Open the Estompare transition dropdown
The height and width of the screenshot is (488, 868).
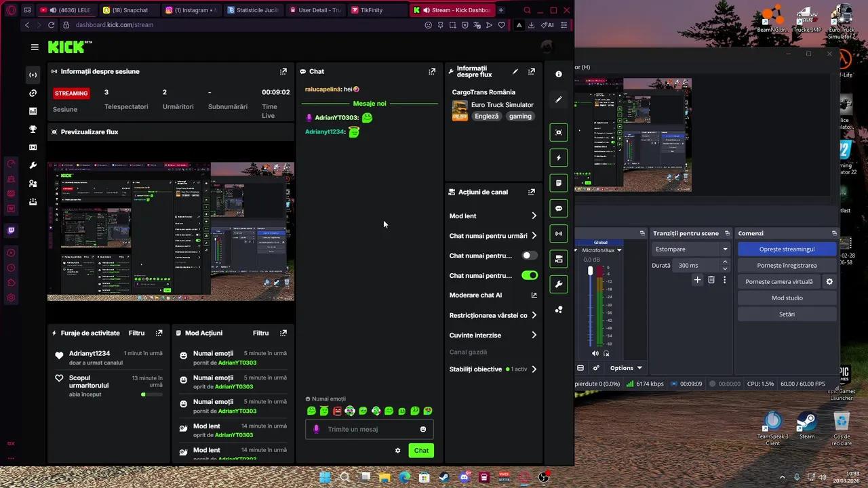(x=690, y=249)
